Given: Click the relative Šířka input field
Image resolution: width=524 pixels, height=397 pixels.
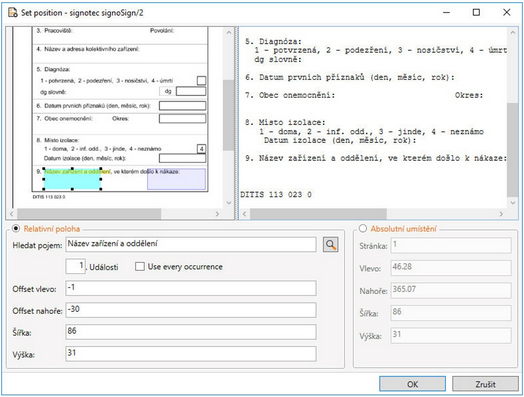Looking at the screenshot, I should 191,332.
